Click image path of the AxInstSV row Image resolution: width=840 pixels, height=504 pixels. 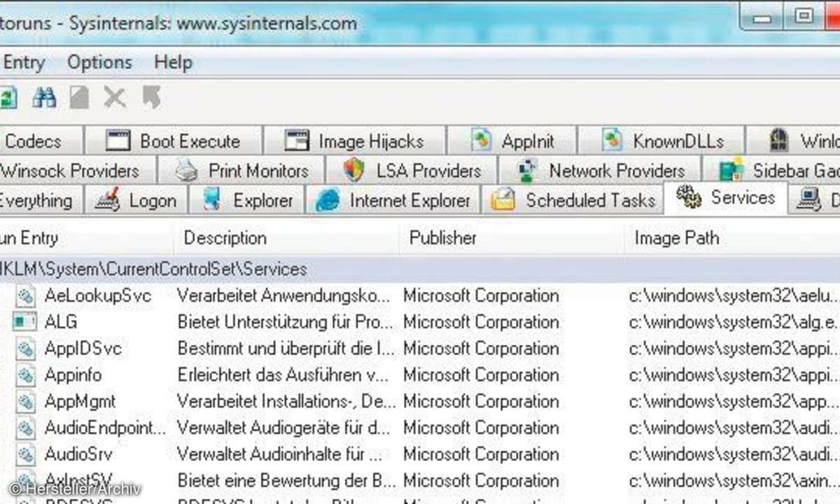pyautogui.click(x=733, y=481)
